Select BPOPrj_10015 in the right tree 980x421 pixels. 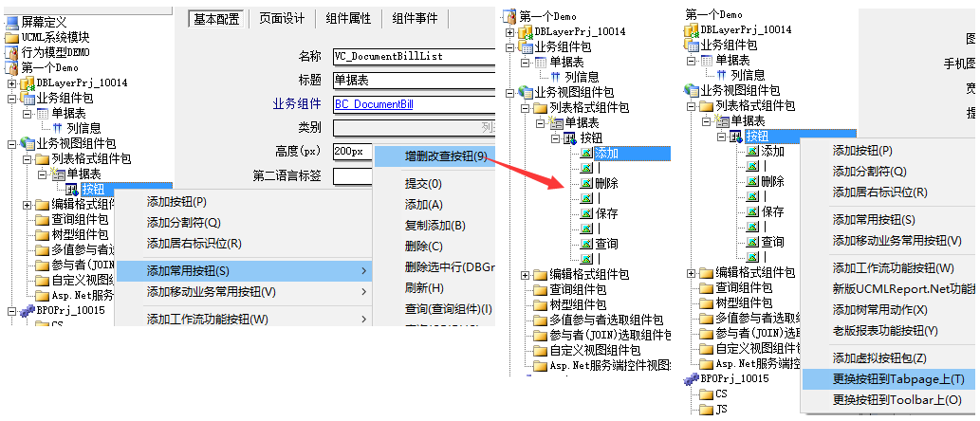pos(733,378)
